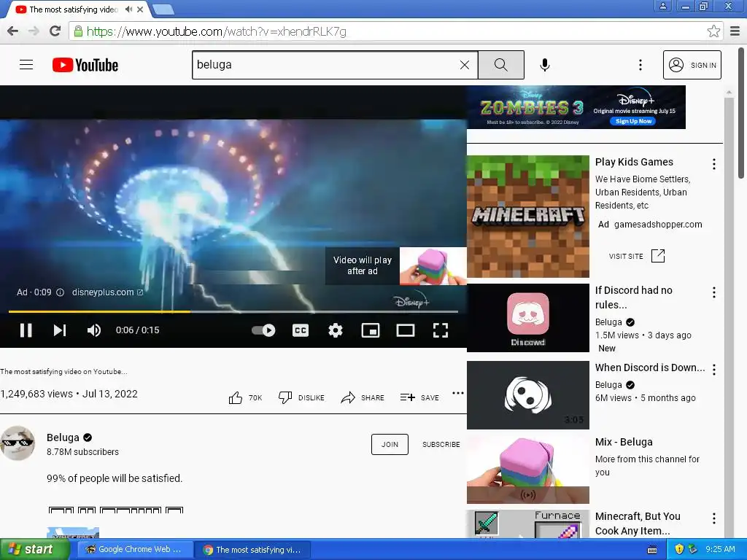Open a new browser tab
Image resolution: width=747 pixels, height=560 pixels.
pos(164,9)
